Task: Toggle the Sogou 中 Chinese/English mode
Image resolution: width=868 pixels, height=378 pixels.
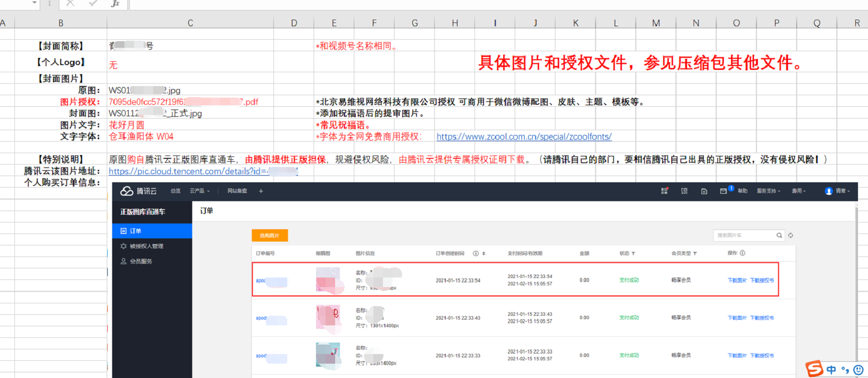Action: [831, 369]
